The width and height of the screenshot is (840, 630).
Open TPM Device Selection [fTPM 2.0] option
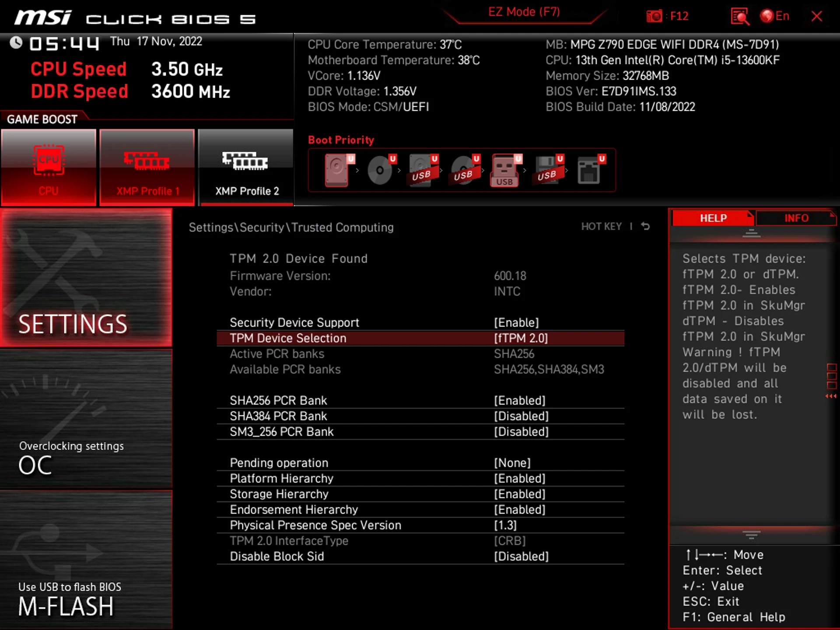[x=420, y=338]
